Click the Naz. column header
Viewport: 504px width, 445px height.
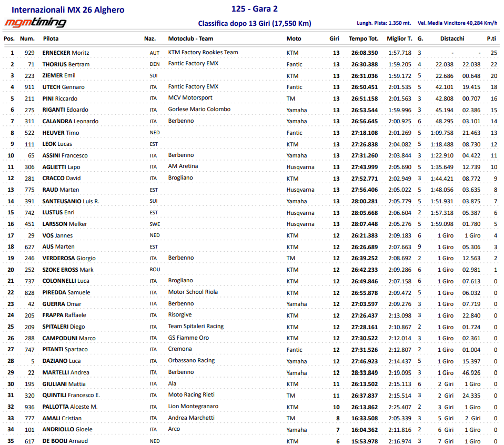[x=149, y=38]
